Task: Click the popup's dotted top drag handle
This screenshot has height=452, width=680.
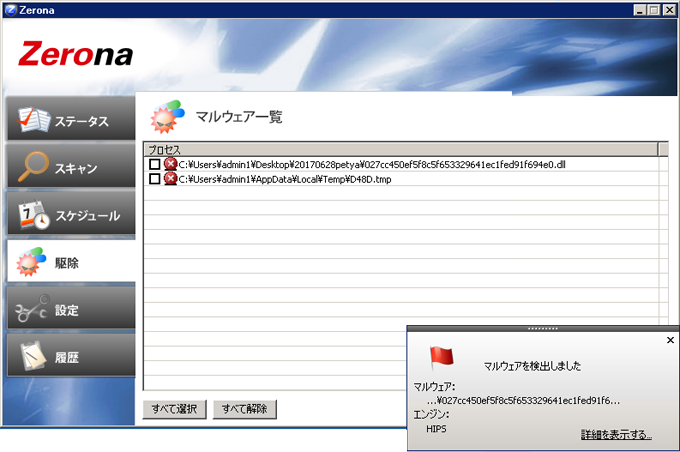Action: pos(543,328)
